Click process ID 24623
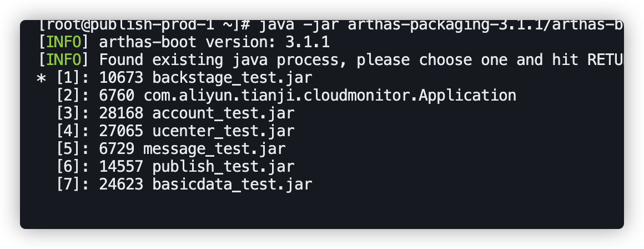This screenshot has width=644, height=249. pos(121,184)
